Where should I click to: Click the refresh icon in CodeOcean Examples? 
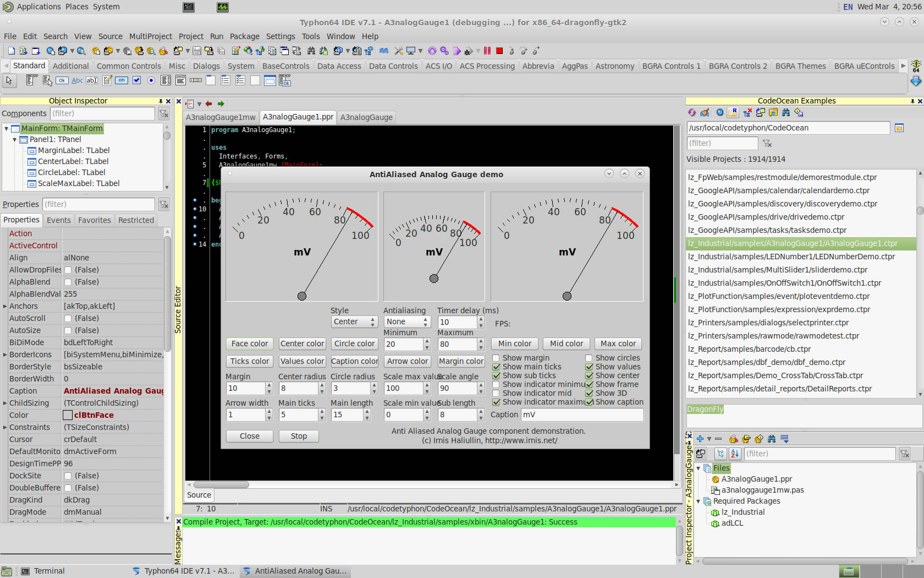692,112
